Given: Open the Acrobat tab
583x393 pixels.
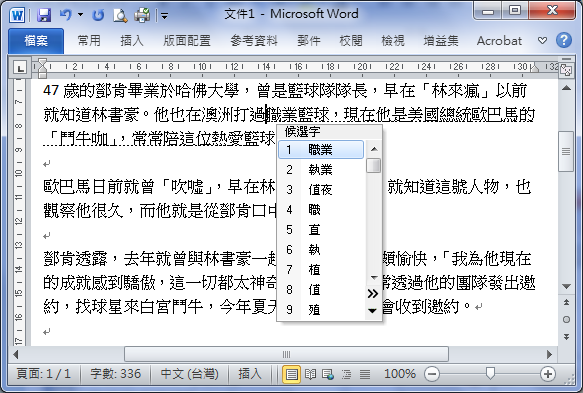Looking at the screenshot, I should point(499,41).
